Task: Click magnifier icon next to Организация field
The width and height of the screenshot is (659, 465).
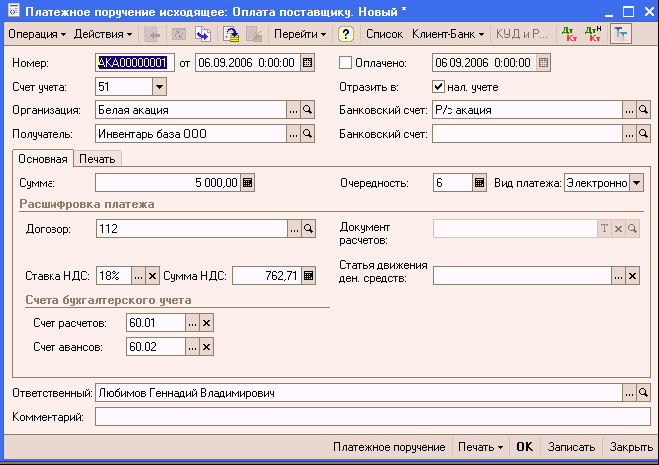Action: coord(308,109)
